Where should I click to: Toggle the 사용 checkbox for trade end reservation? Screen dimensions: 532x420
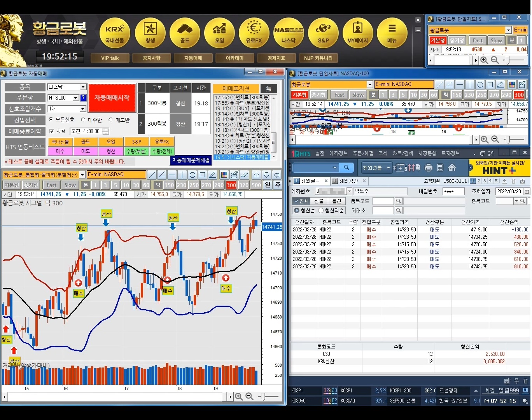pos(52,131)
